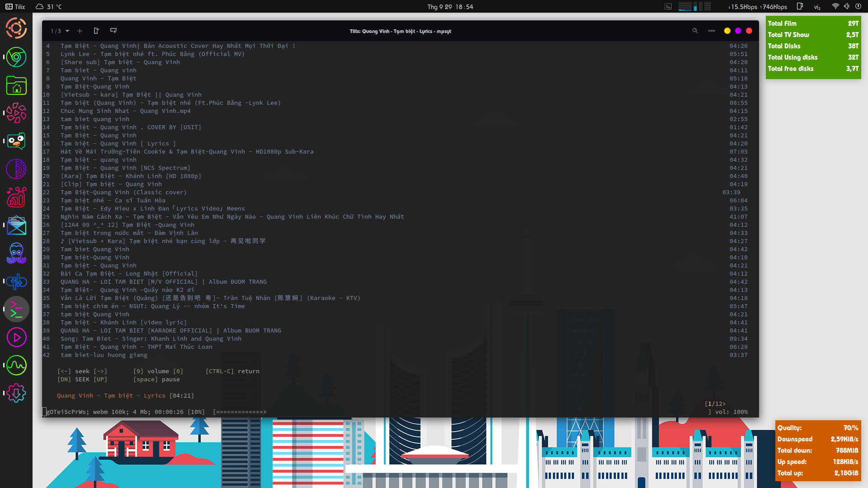Open the date and time calendar menu
The height and width of the screenshot is (488, 868).
450,7
